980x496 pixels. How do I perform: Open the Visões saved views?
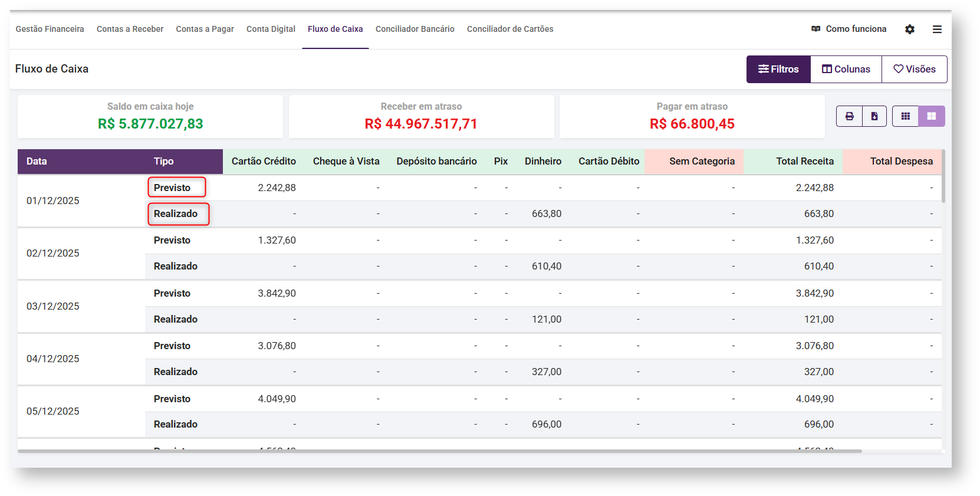coord(915,69)
